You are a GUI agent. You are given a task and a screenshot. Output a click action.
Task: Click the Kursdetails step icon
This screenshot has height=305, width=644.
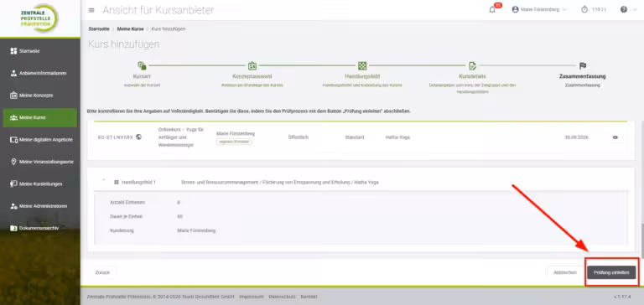[x=472, y=65]
